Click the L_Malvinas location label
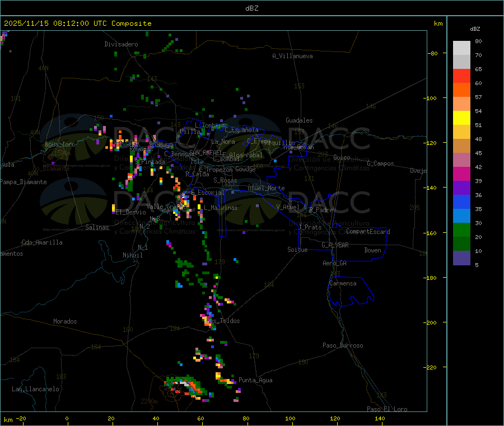 click(221, 208)
